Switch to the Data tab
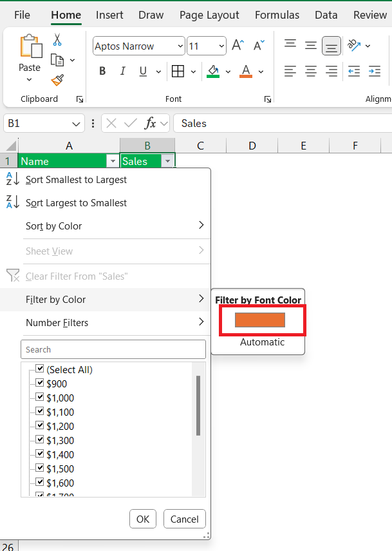Screen dimensions: 392x551 click(326, 15)
